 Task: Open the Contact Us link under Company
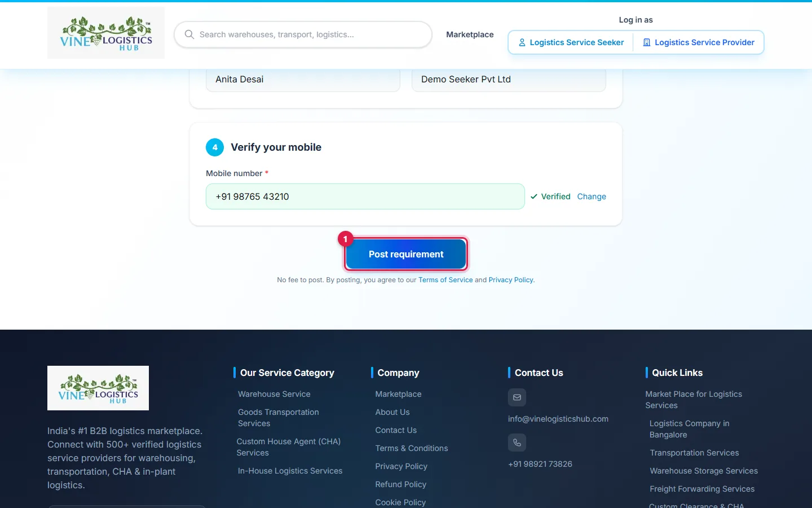tap(396, 430)
